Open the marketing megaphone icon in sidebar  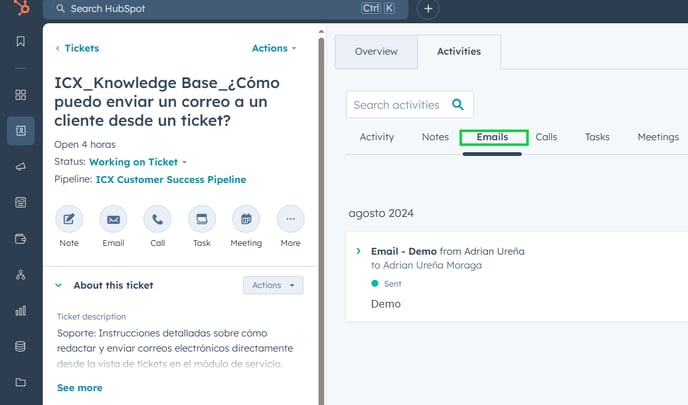coord(21,167)
